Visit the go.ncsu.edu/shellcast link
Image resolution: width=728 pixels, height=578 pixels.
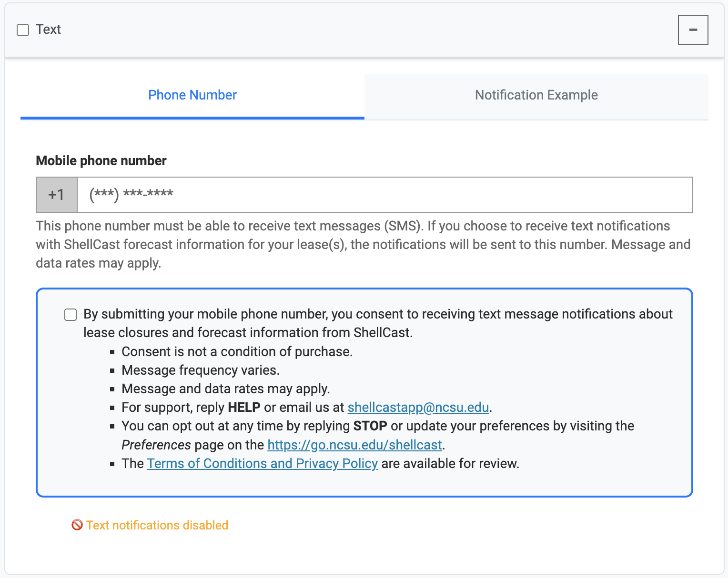pos(354,445)
